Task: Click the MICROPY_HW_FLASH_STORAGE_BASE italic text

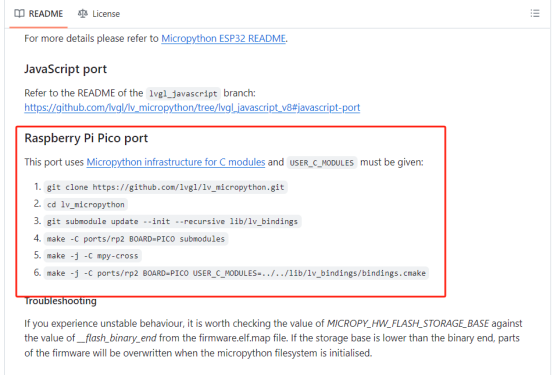Action: pos(408,323)
